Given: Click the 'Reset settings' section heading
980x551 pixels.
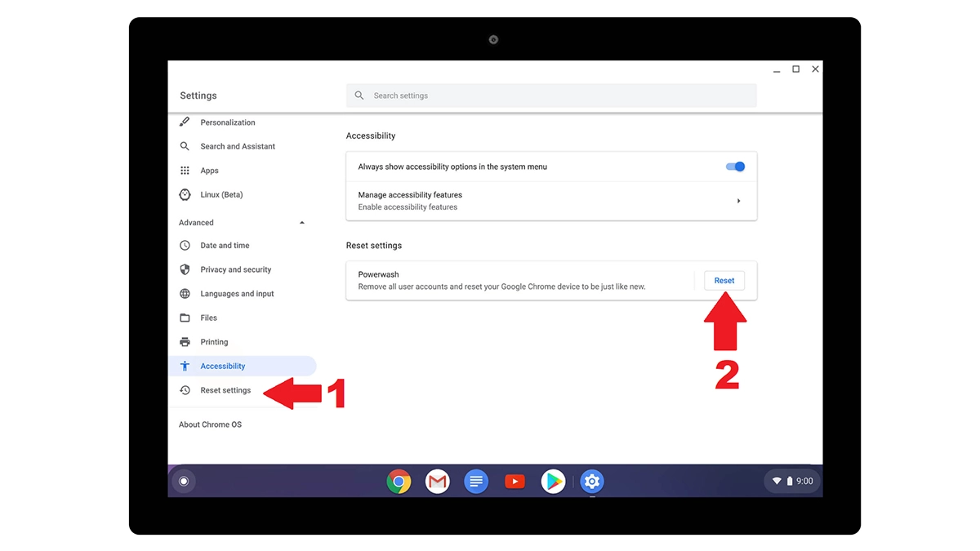Looking at the screenshot, I should pyautogui.click(x=374, y=246).
